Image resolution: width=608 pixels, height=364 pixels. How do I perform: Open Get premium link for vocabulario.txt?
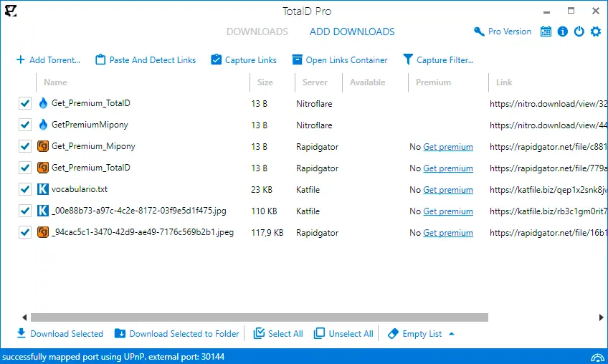[x=448, y=190]
